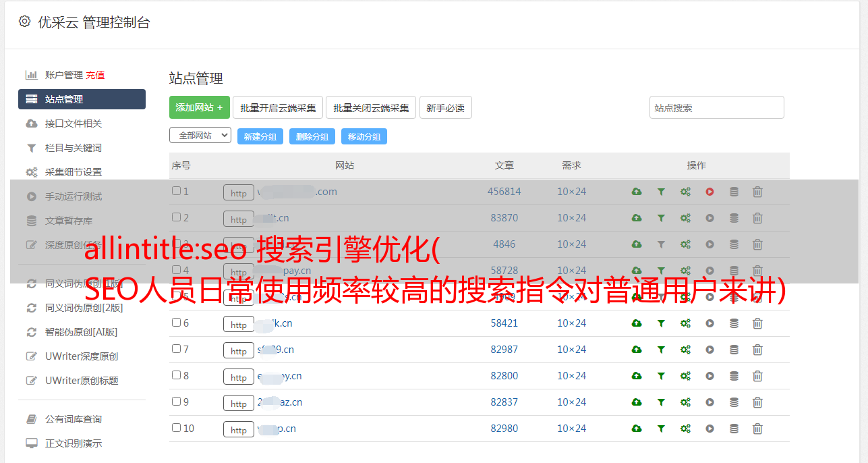Click the play icon in row 2

click(710, 218)
